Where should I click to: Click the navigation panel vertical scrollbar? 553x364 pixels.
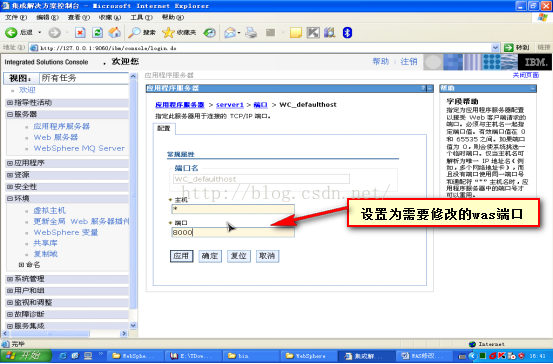[133, 201]
